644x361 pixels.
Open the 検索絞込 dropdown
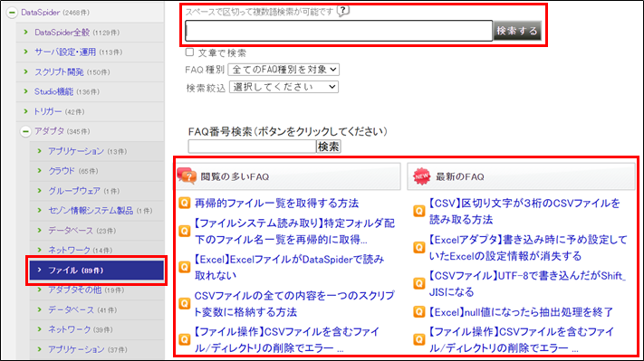click(284, 87)
